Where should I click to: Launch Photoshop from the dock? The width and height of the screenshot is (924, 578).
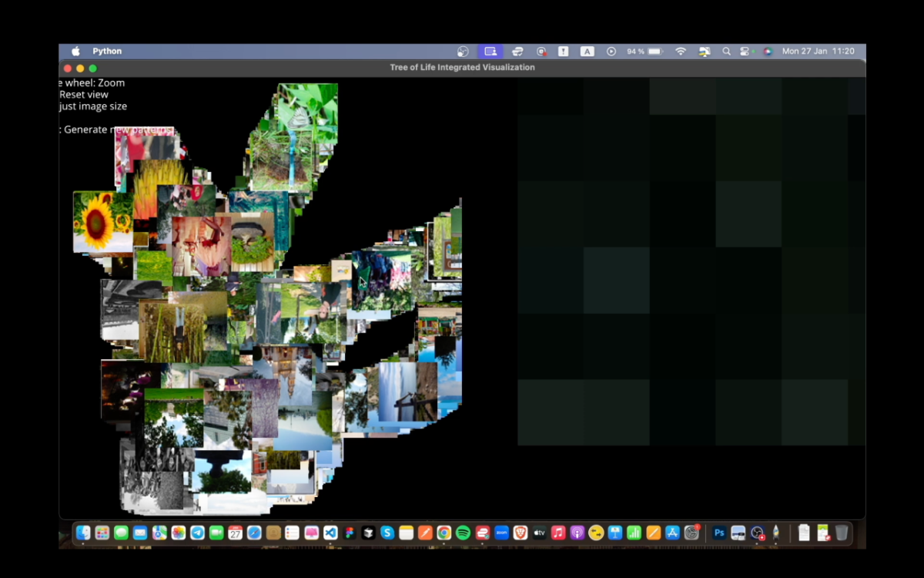coord(719,533)
